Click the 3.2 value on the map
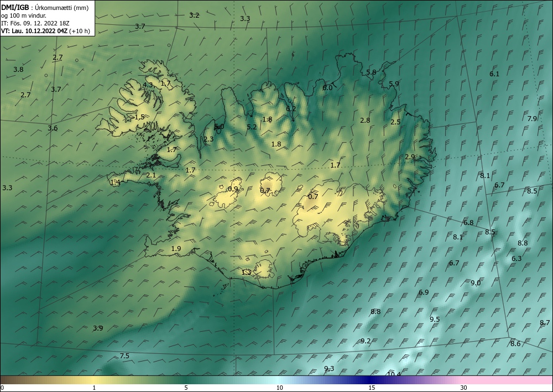553x392 pixels. (194, 15)
